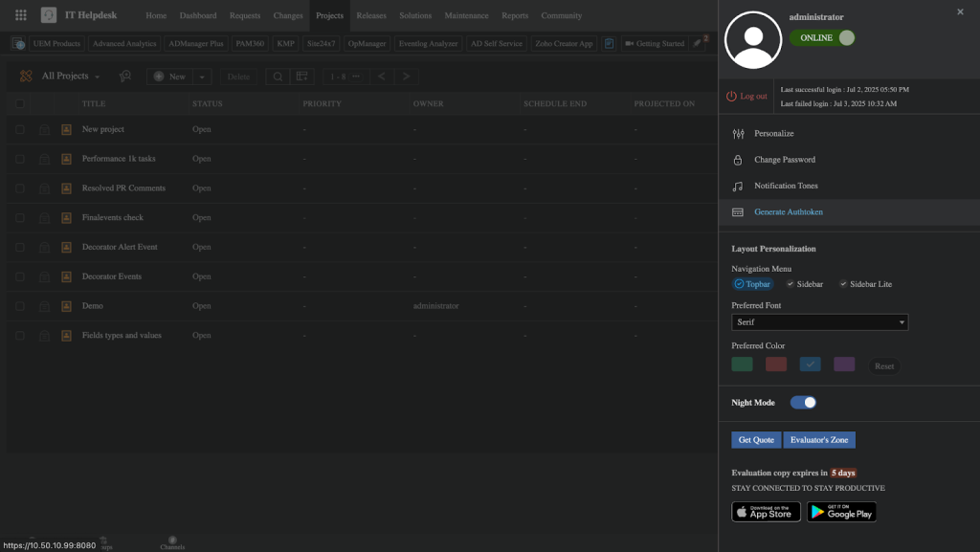Viewport: 980px width, 552px height.
Task: Open the Reports tab
Action: (515, 15)
